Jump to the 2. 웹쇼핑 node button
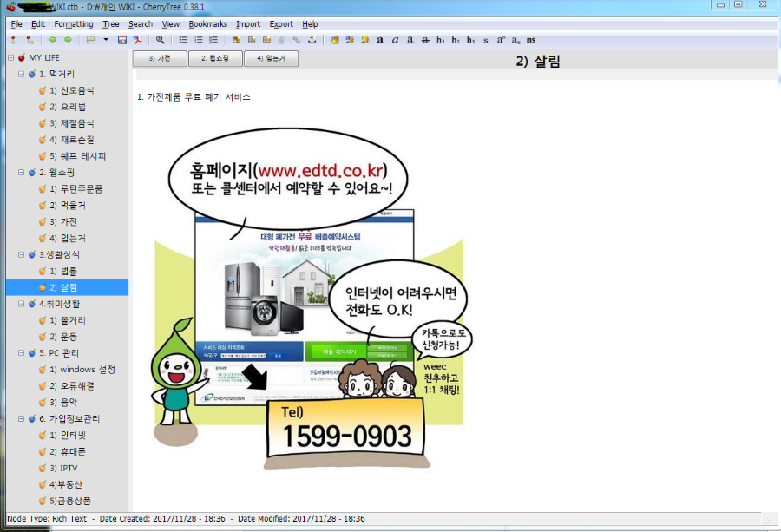This screenshot has width=781, height=532. (x=215, y=59)
